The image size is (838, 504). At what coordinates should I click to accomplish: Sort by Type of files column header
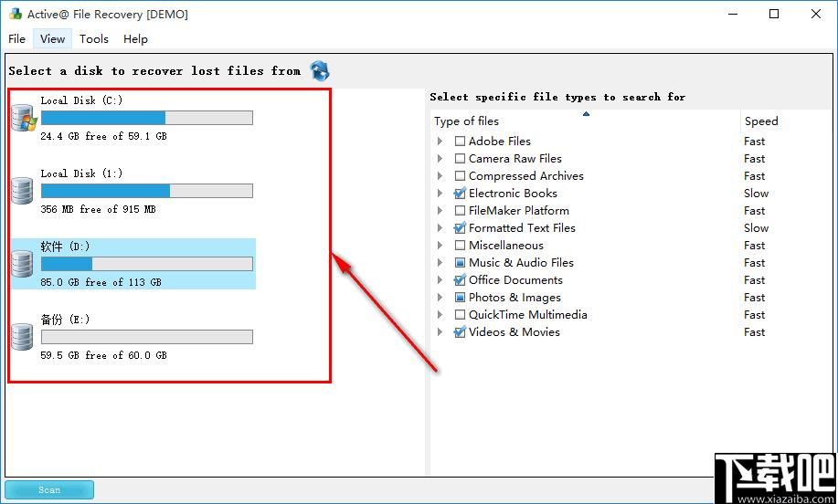[x=585, y=121]
